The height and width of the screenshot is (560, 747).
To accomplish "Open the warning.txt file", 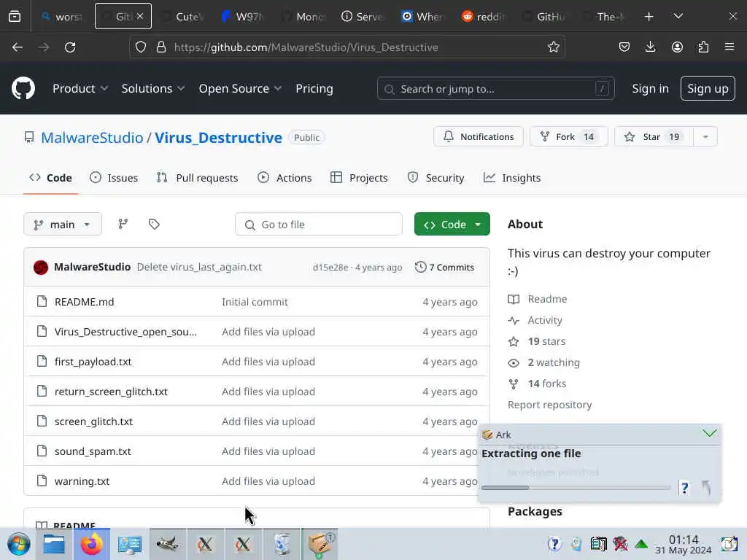I will [82, 481].
